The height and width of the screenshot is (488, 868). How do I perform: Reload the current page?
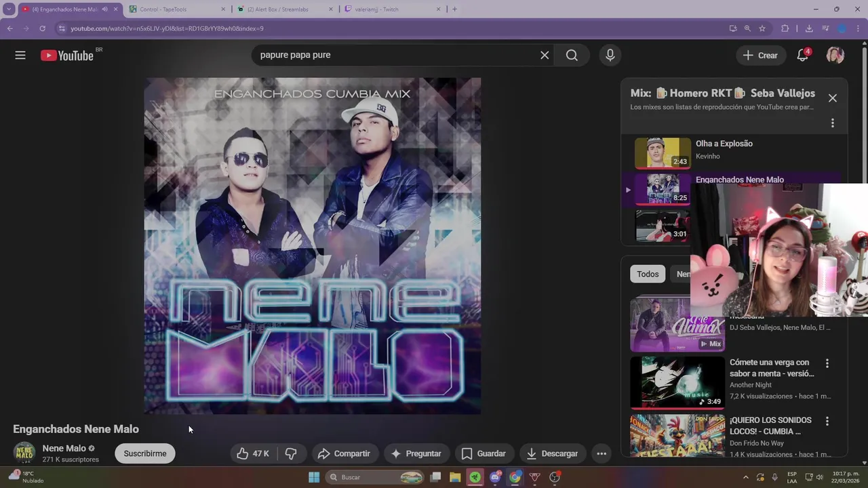coord(42,28)
